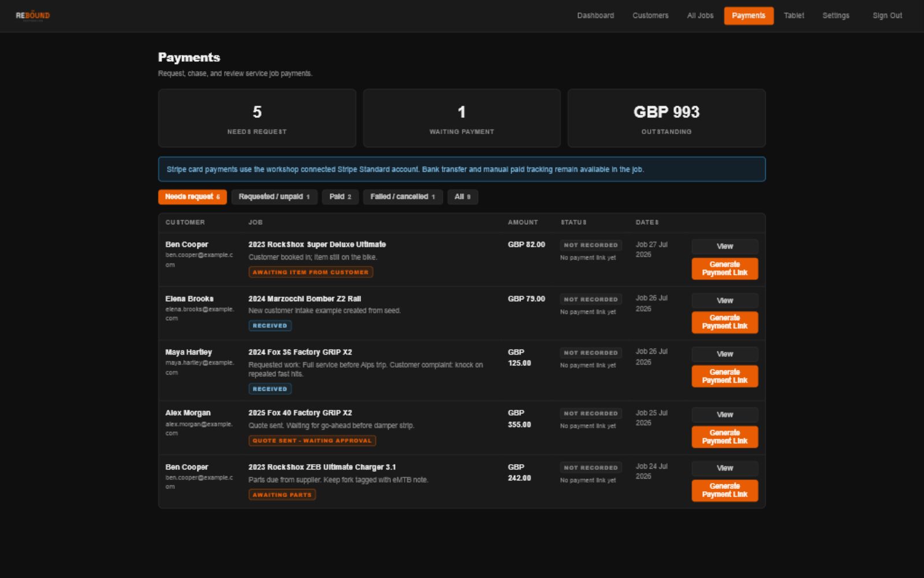Open the Tablet view
The height and width of the screenshot is (578, 924).
793,16
